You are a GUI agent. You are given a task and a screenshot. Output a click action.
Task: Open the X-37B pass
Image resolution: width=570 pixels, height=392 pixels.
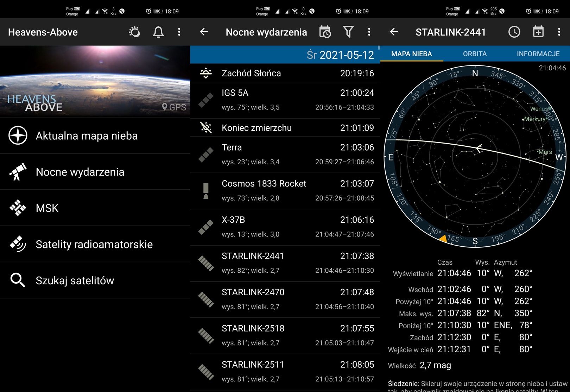tap(285, 227)
